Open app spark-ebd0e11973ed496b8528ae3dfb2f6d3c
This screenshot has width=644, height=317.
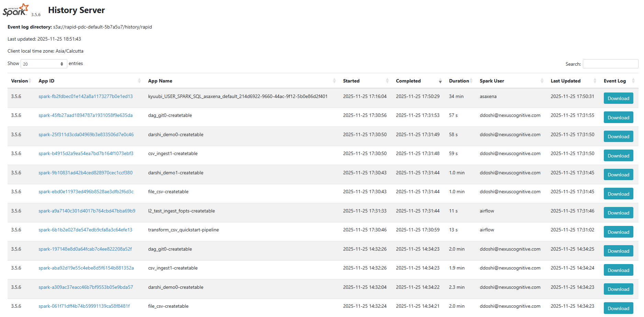point(86,192)
